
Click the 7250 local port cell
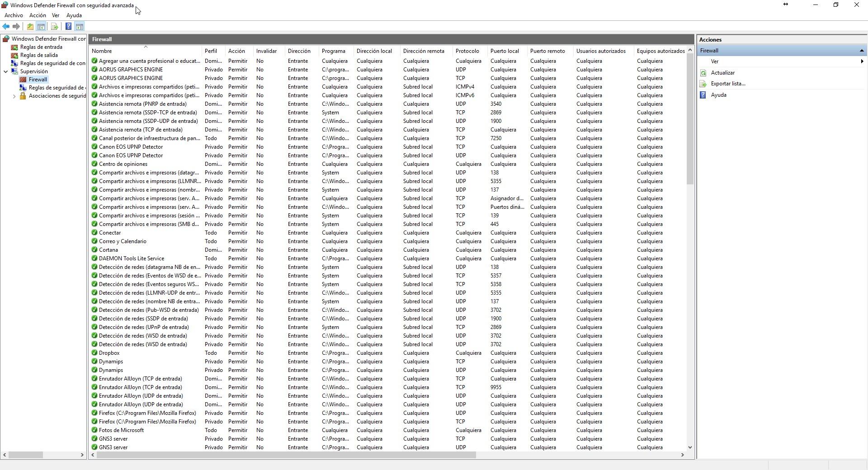[x=496, y=138]
